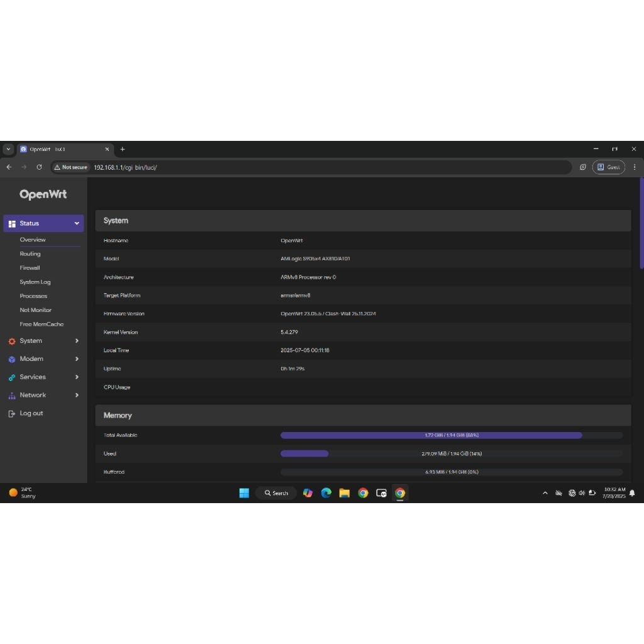
Task: Open the notification bell icon
Action: pos(632,493)
